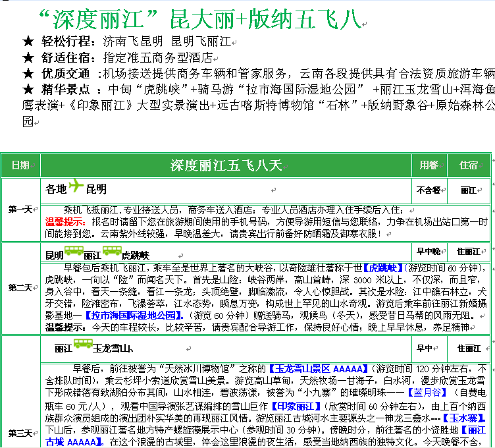Click the bus icon between 丽江 and 虎跳峡
This screenshot has width=495, height=448.
pos(111,252)
